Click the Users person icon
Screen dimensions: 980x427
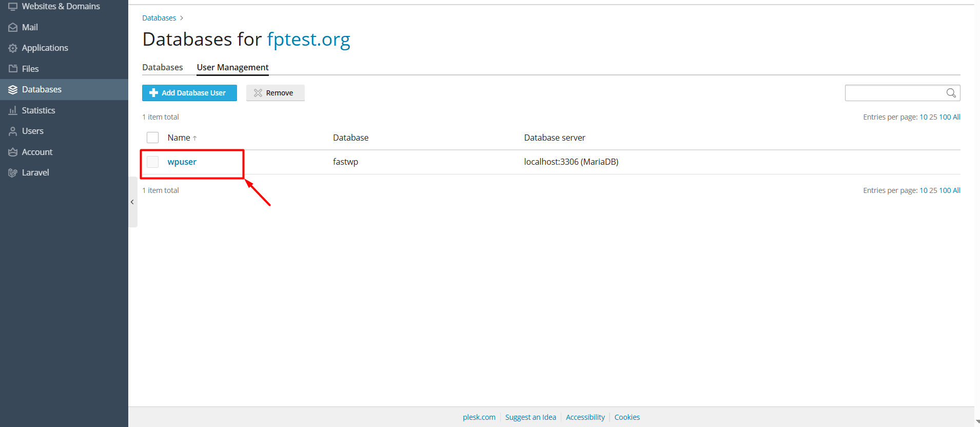(x=13, y=131)
